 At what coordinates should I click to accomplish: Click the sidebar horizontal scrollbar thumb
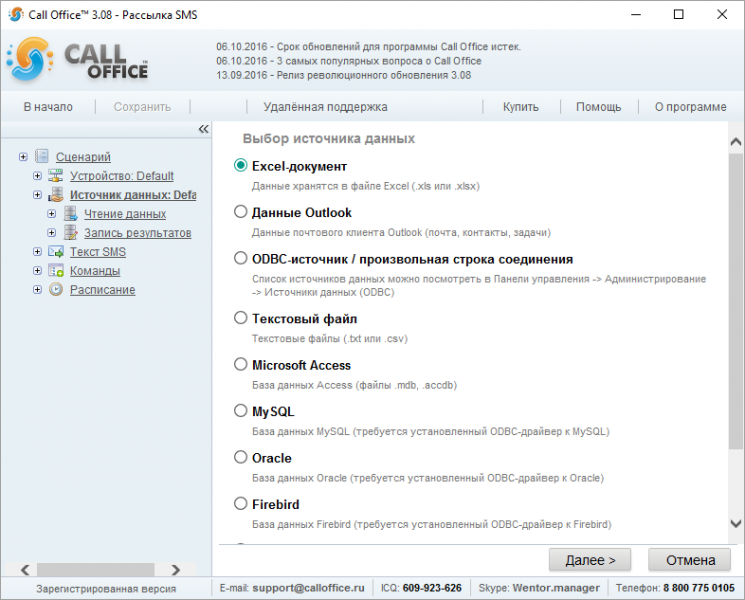(x=96, y=569)
